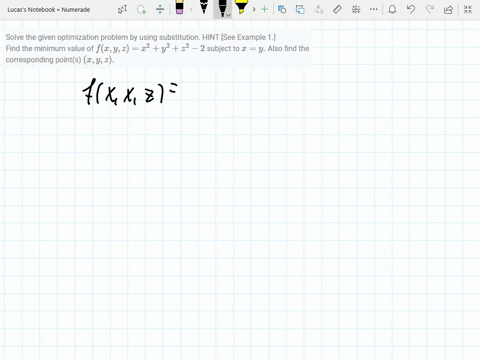Toggle the ruler tool
This screenshot has width=480, height=360.
[337, 9]
